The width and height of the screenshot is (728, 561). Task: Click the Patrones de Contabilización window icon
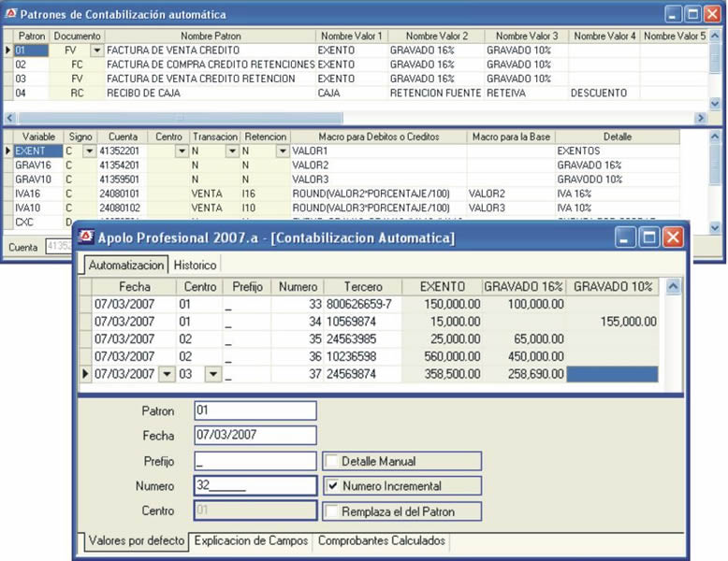(10, 13)
